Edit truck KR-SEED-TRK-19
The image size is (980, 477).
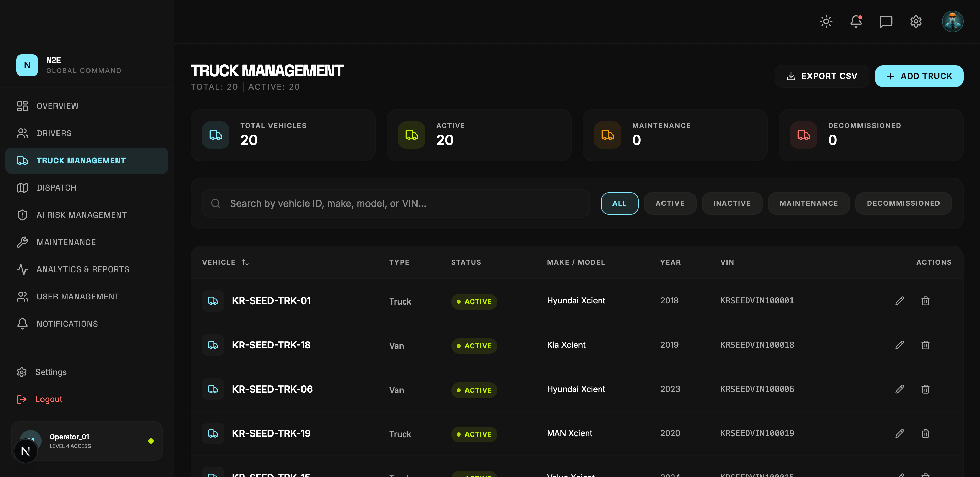899,433
